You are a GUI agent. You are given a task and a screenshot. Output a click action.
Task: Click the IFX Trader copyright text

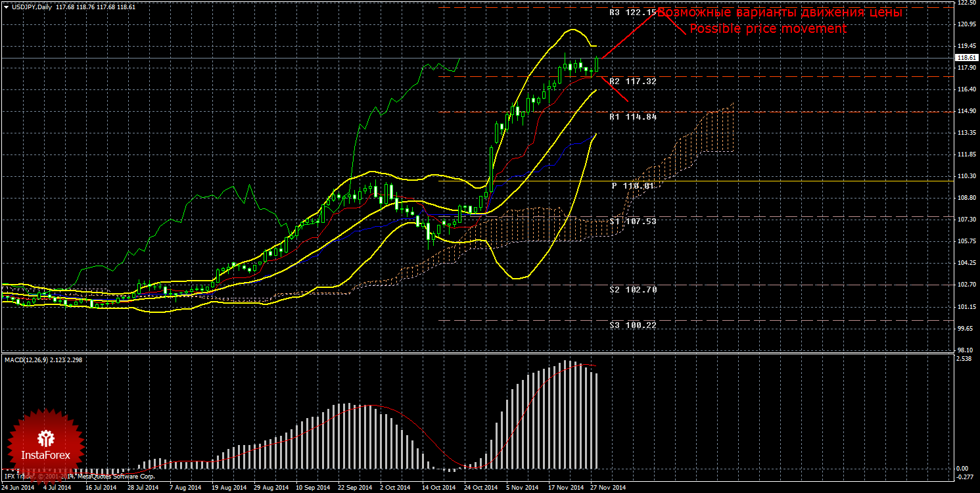(x=79, y=475)
